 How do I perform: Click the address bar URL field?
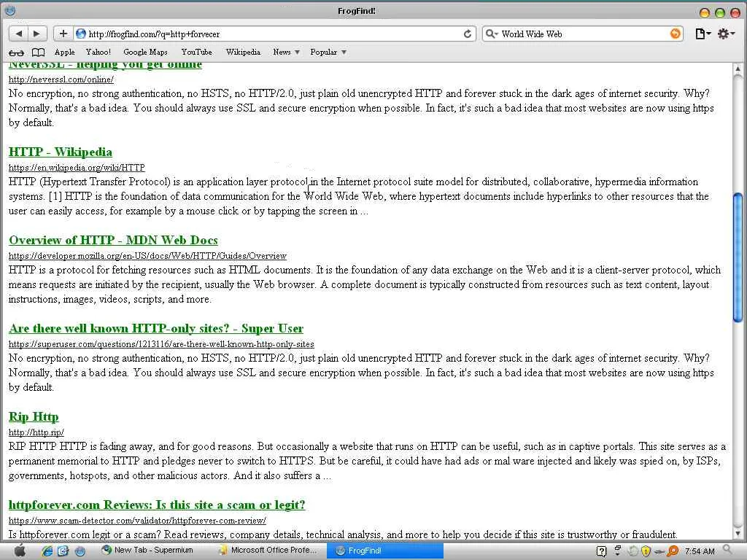pyautogui.click(x=274, y=34)
